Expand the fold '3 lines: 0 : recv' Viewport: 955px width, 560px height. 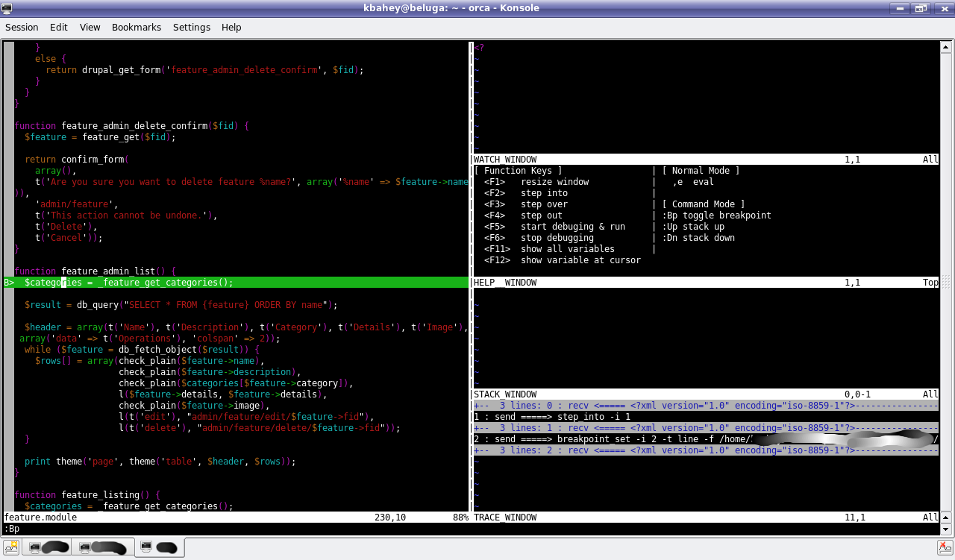(x=706, y=406)
